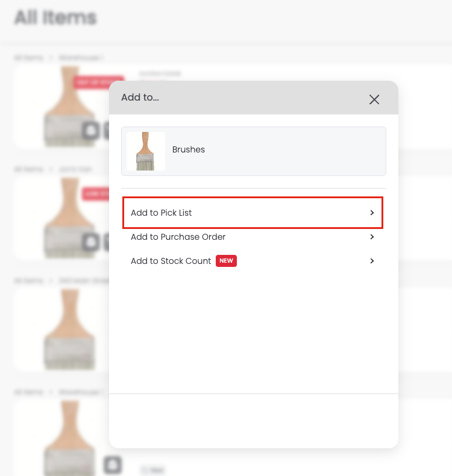Expand the Add to Purchase Order chevron
Image resolution: width=452 pixels, height=476 pixels.
pos(372,237)
